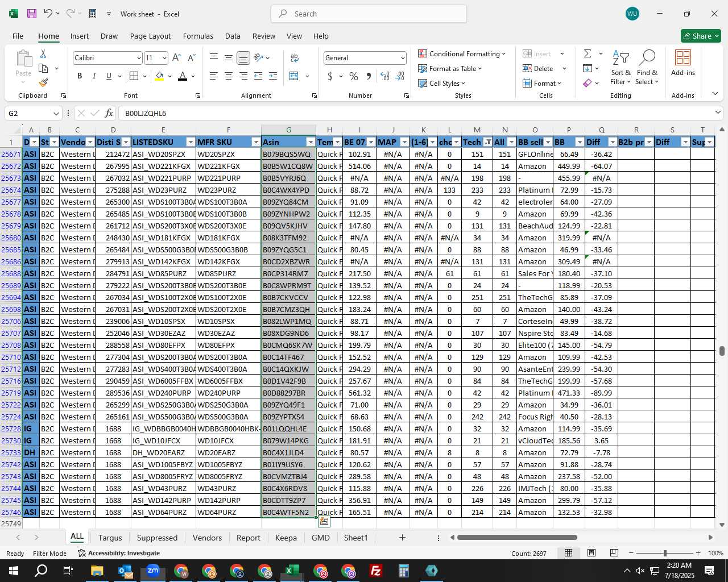
Task: Click the formula bar input field
Action: (415, 113)
